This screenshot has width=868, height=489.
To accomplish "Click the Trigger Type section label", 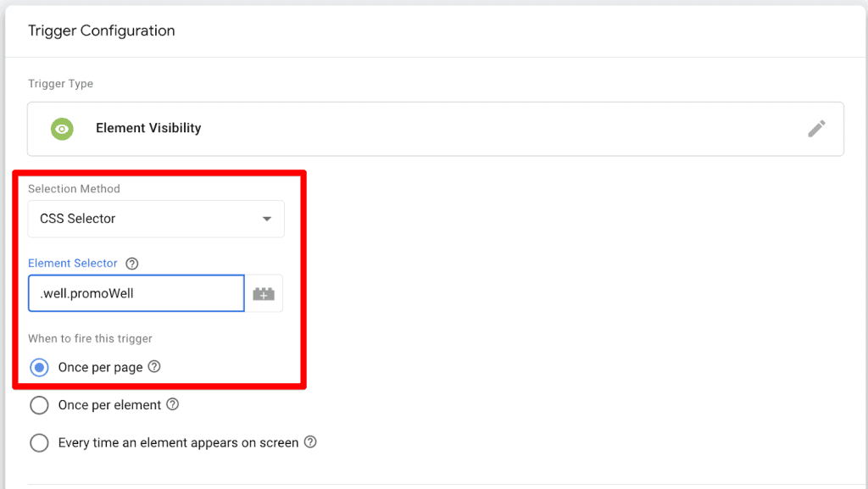I will click(x=60, y=84).
